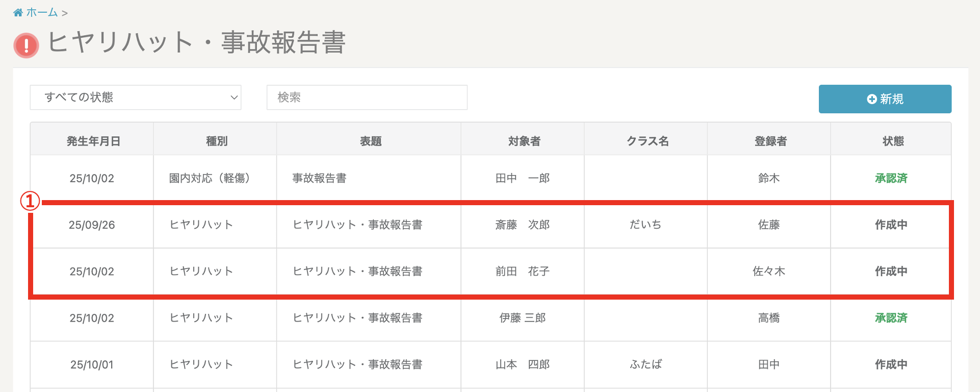Click the 種別 column header
This screenshot has height=392, width=980.
[x=216, y=141]
